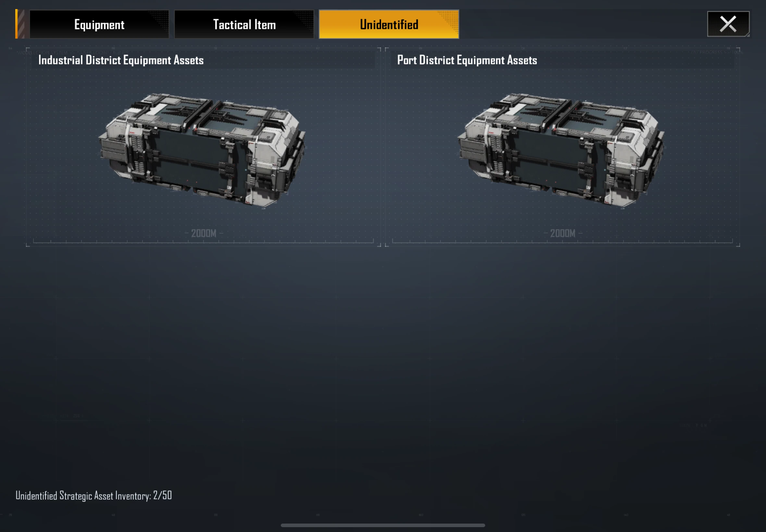Tap the 2000M label under Industrial crate

[204, 233]
